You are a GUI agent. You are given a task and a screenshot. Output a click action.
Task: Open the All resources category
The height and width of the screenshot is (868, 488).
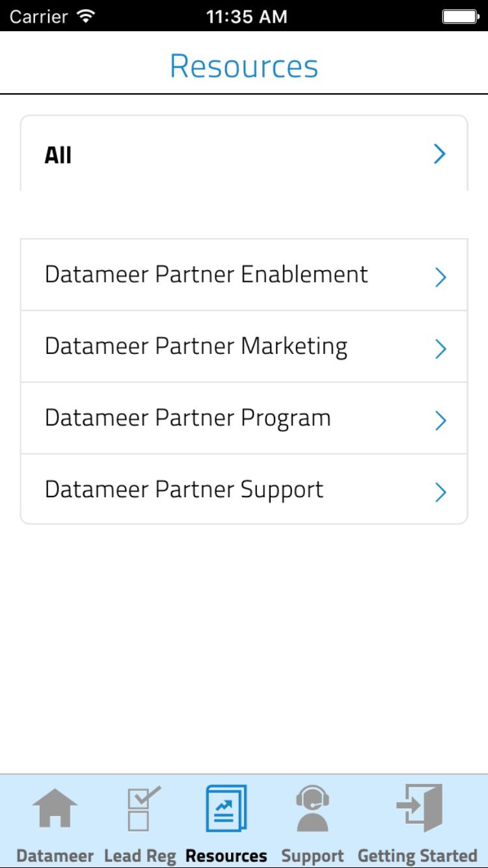pyautogui.click(x=244, y=154)
